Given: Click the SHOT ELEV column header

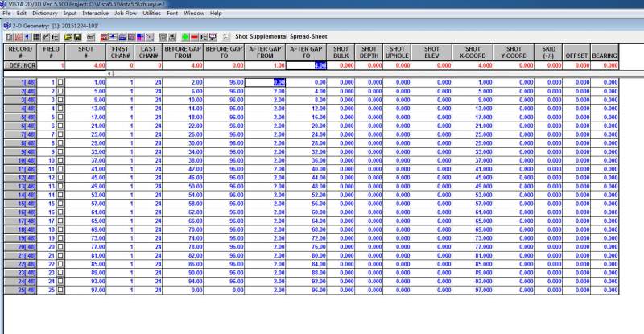Looking at the screenshot, I should click(x=431, y=52).
